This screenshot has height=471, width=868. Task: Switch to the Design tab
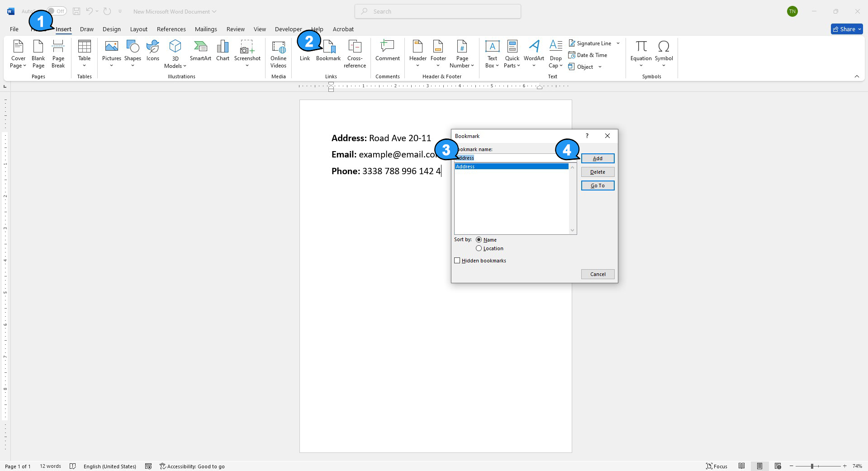coord(112,29)
